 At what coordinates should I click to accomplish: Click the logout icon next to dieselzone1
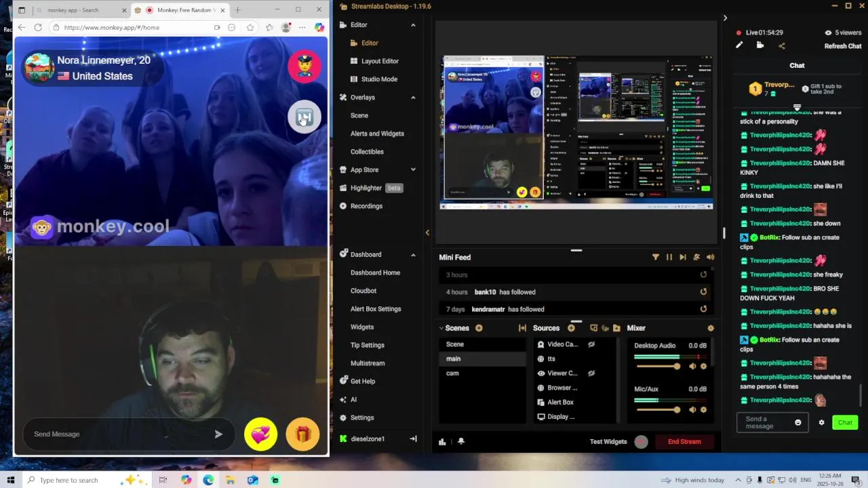click(x=413, y=439)
